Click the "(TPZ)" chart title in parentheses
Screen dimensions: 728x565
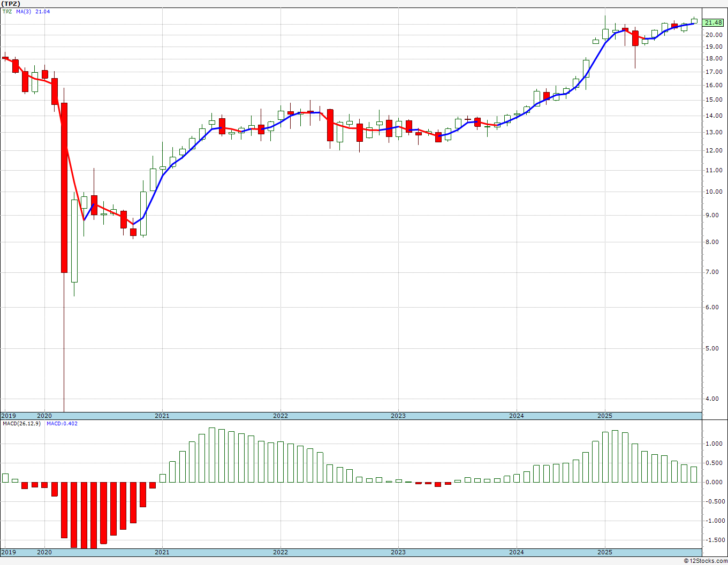click(11, 4)
